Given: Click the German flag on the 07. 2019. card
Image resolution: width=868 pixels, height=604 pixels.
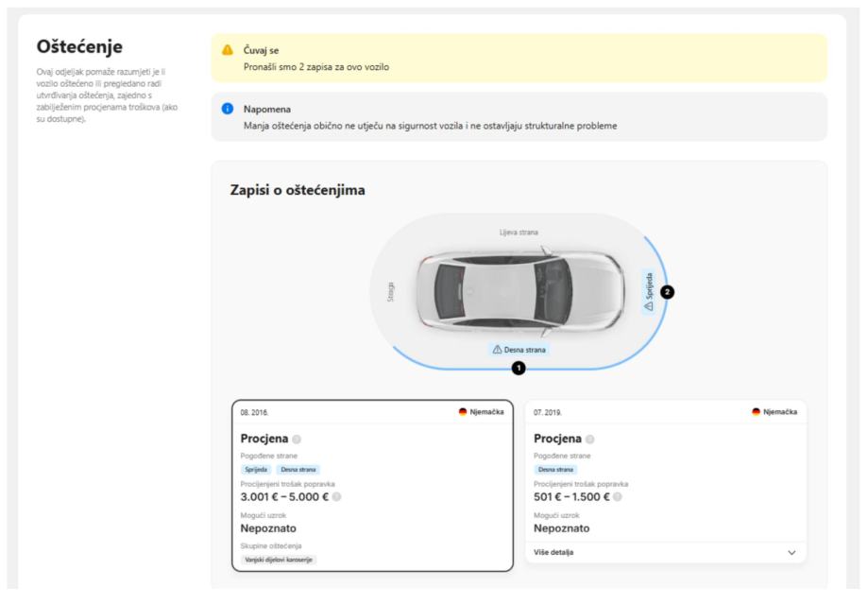Looking at the screenshot, I should (x=757, y=412).
